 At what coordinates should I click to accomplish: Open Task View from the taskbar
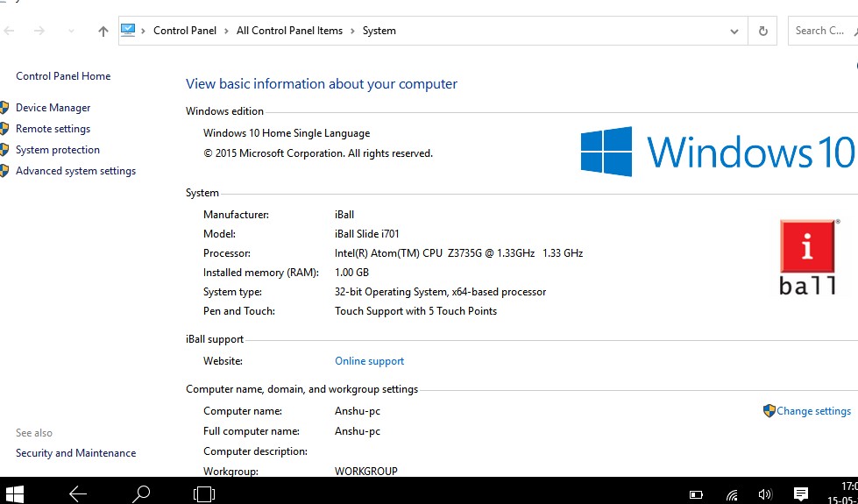203,493
